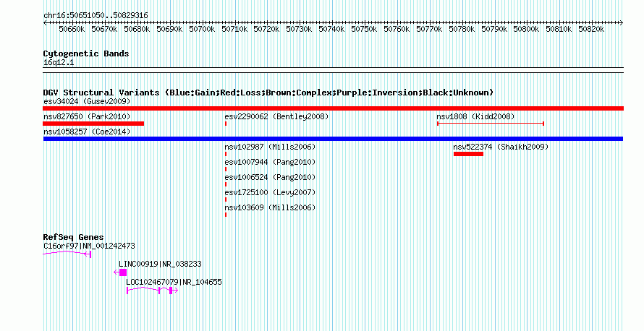Open C16orf97|NM_001242473 gene label
Image resolution: width=644 pixels, height=331 pixels.
pos(89,246)
